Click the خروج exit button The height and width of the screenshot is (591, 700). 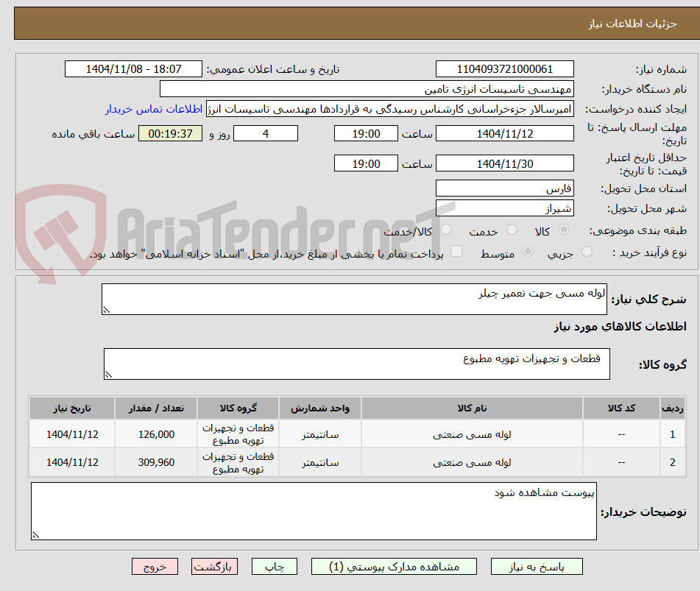[155, 567]
